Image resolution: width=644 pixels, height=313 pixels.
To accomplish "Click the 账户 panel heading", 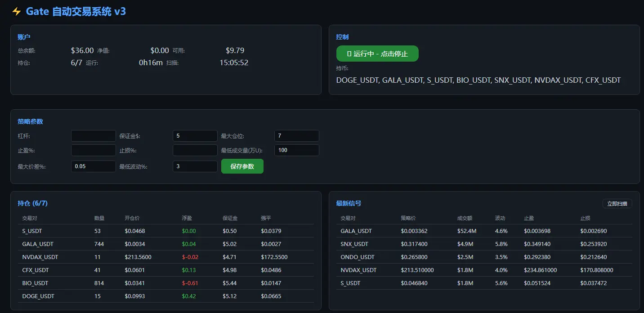I will 24,37.
